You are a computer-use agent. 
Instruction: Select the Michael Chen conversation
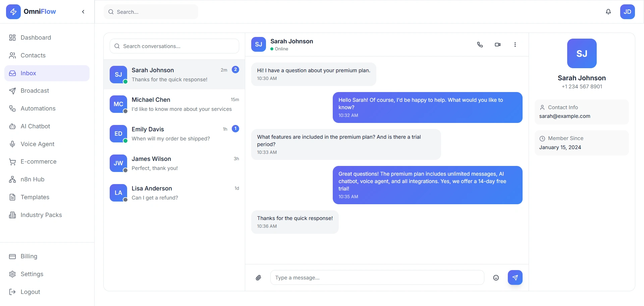coord(174,104)
